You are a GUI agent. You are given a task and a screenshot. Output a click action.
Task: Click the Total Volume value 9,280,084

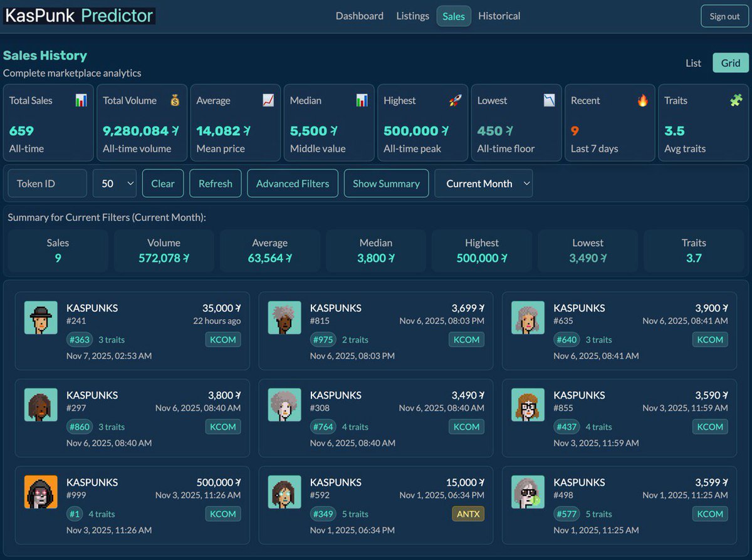click(x=141, y=131)
